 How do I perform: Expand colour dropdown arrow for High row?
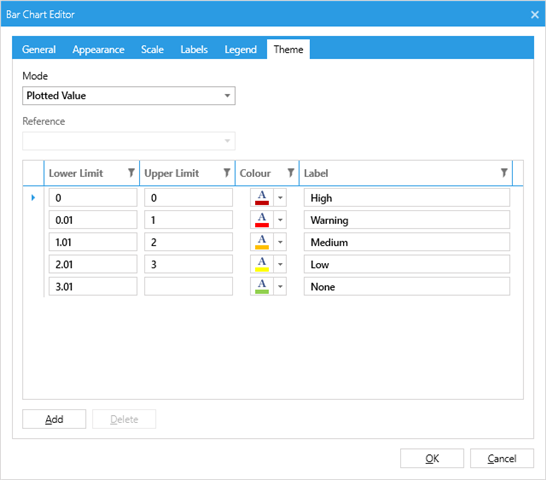click(x=280, y=198)
